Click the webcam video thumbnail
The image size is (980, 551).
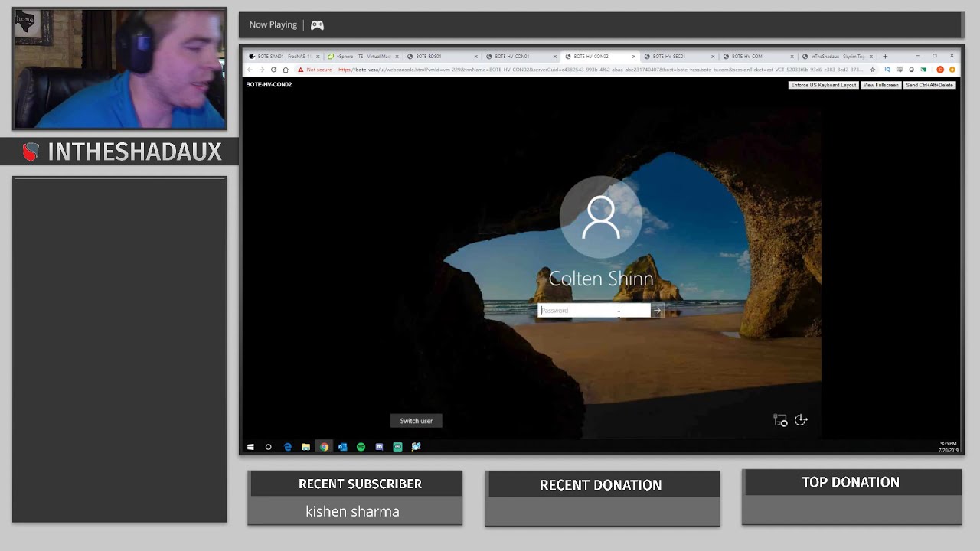point(119,69)
